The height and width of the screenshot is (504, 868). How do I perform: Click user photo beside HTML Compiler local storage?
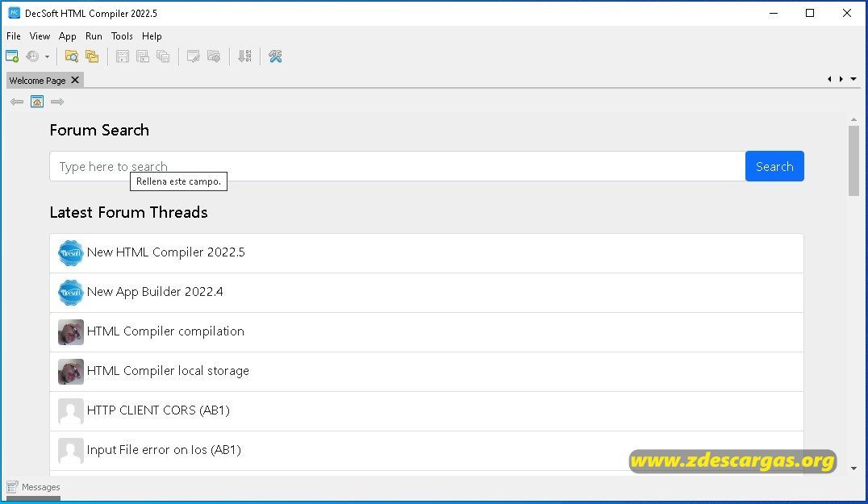[x=71, y=372]
